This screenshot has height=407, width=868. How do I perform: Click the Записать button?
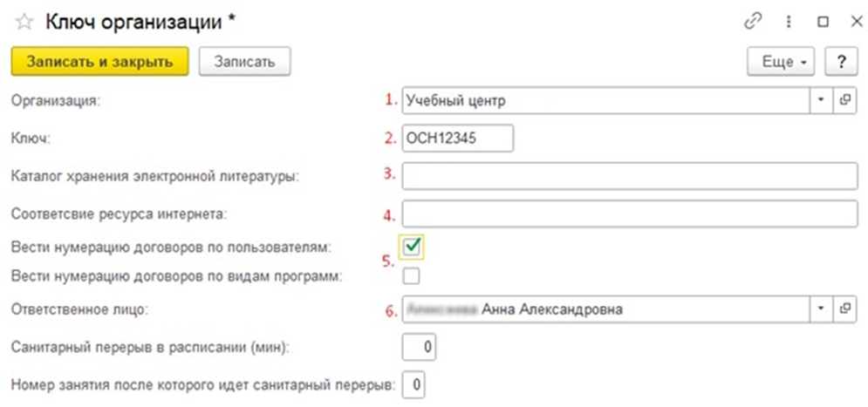click(x=244, y=62)
